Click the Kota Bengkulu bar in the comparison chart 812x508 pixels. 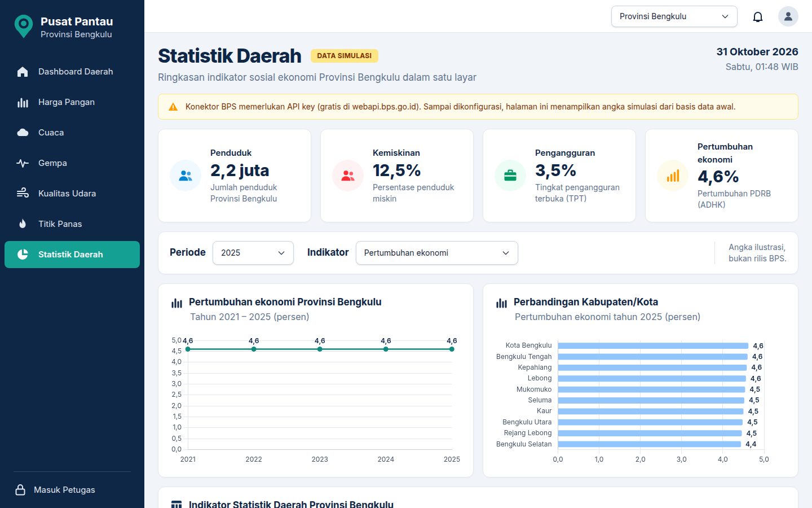653,346
